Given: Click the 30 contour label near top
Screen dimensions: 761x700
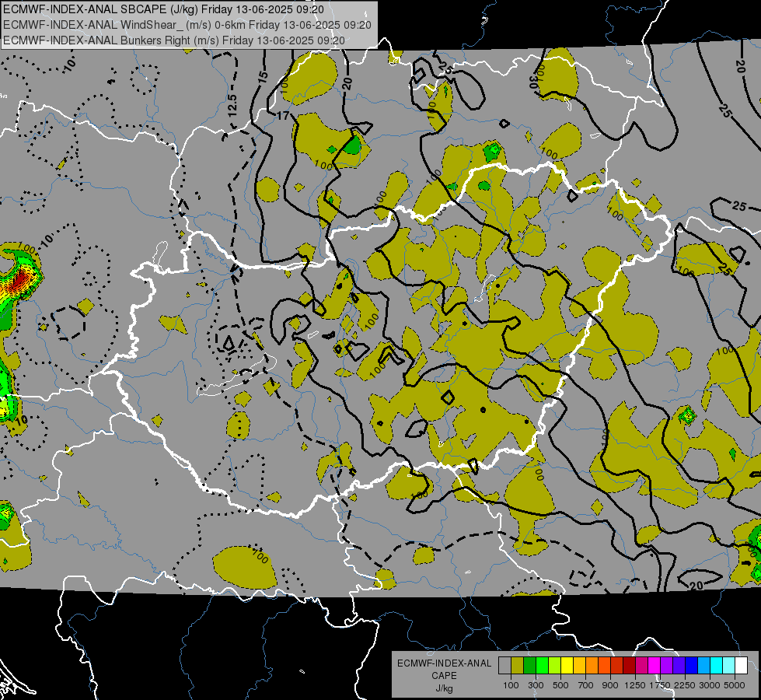Looking at the screenshot, I should pos(534,82).
